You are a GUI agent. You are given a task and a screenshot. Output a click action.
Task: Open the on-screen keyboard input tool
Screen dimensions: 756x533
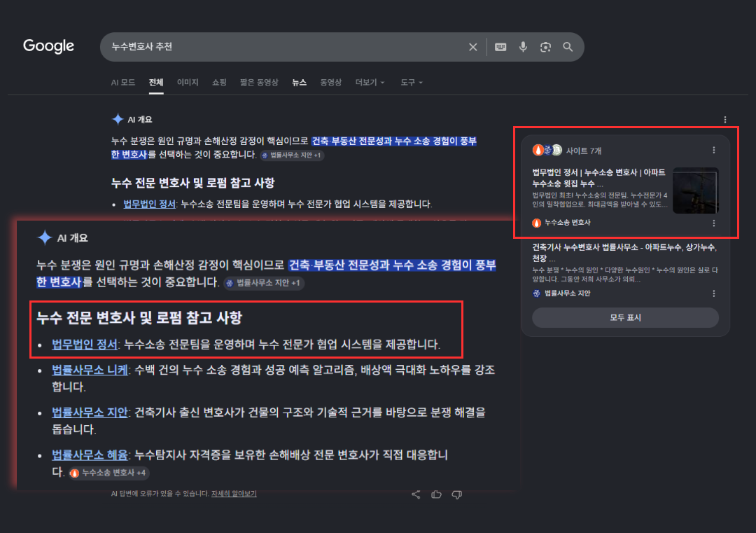[500, 47]
